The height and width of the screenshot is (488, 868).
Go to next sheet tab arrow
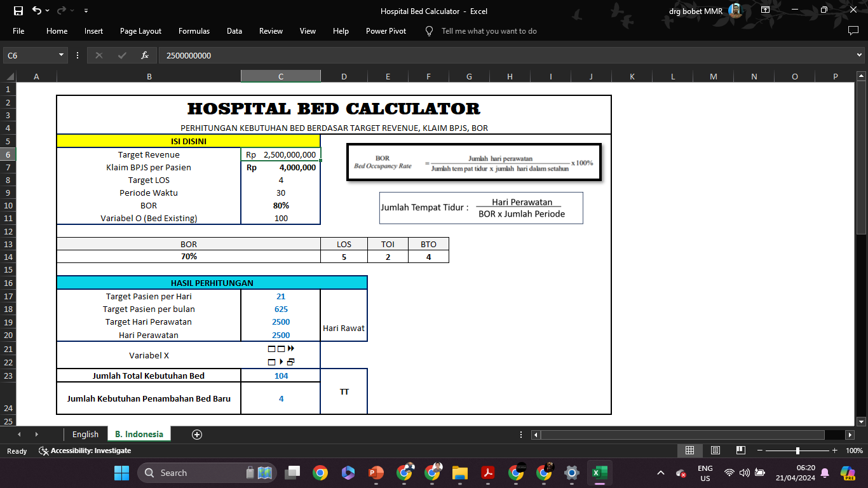(36, 435)
